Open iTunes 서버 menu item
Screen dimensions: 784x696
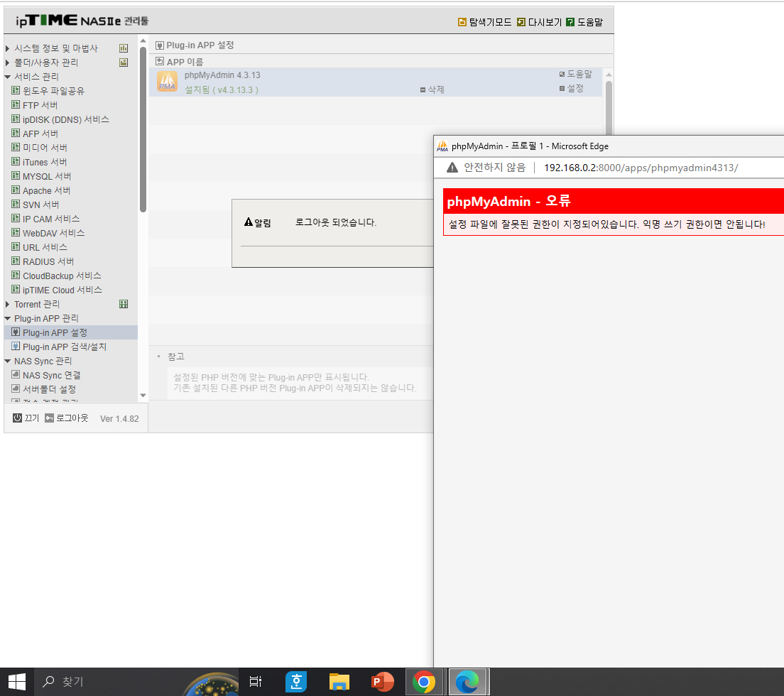click(39, 163)
